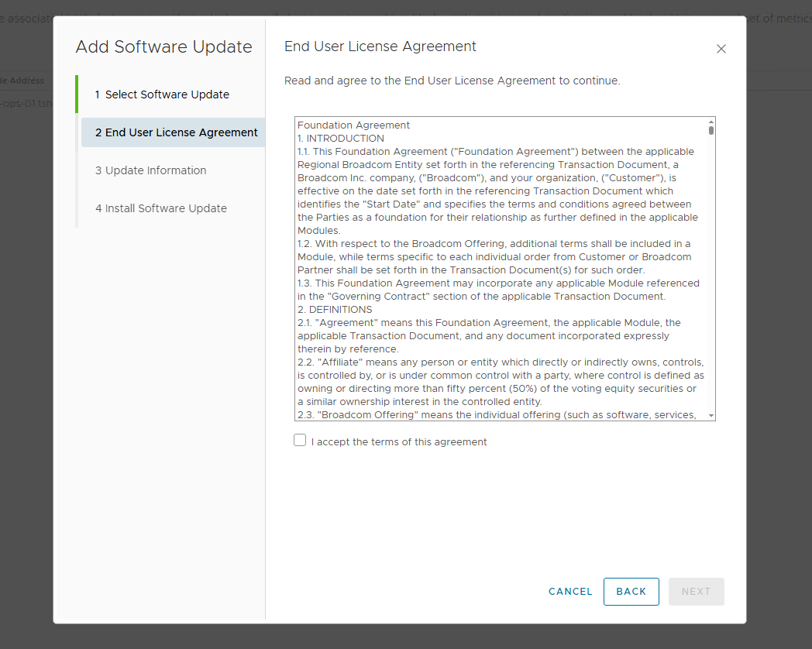Click the "I accept the terms" label

[399, 442]
